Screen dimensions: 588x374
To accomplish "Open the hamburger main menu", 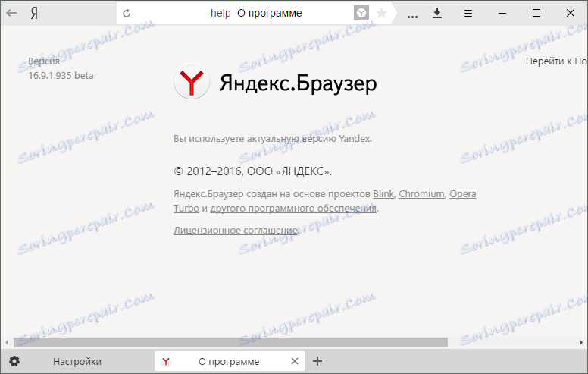I will point(468,14).
